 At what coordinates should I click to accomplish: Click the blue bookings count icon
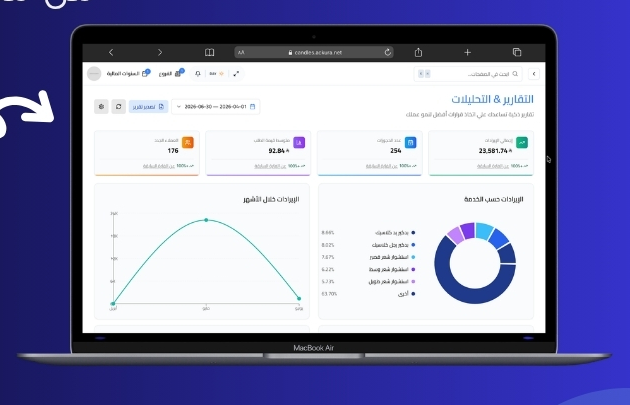411,143
